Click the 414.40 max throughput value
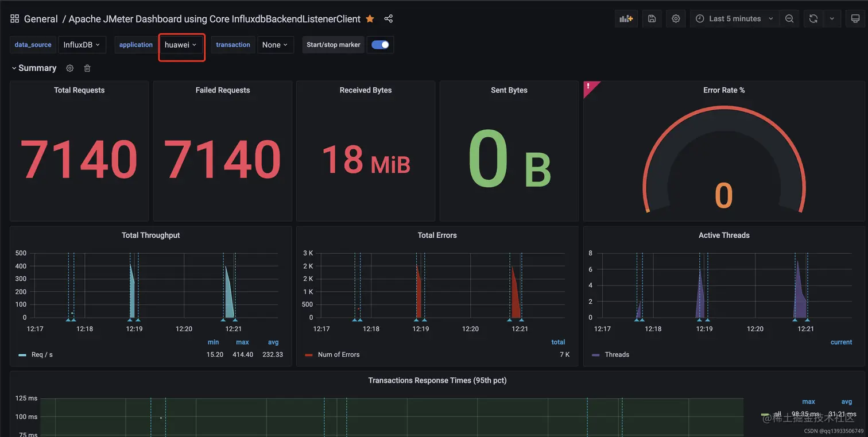Image resolution: width=868 pixels, height=437 pixels. [244, 355]
